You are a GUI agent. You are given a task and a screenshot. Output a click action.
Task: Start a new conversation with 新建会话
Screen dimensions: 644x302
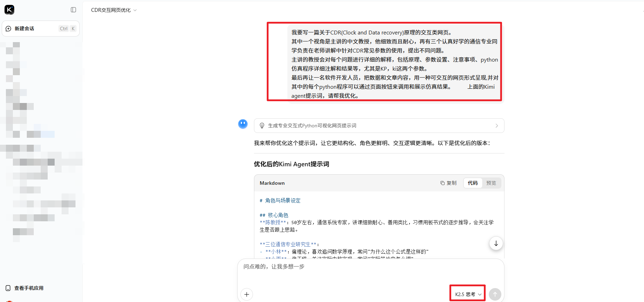click(41, 29)
